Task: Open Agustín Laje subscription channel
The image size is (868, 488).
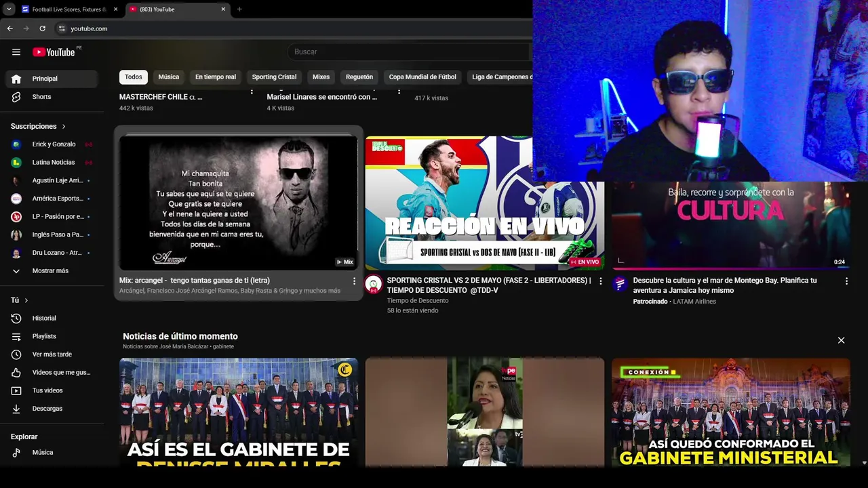Action: click(52, 180)
